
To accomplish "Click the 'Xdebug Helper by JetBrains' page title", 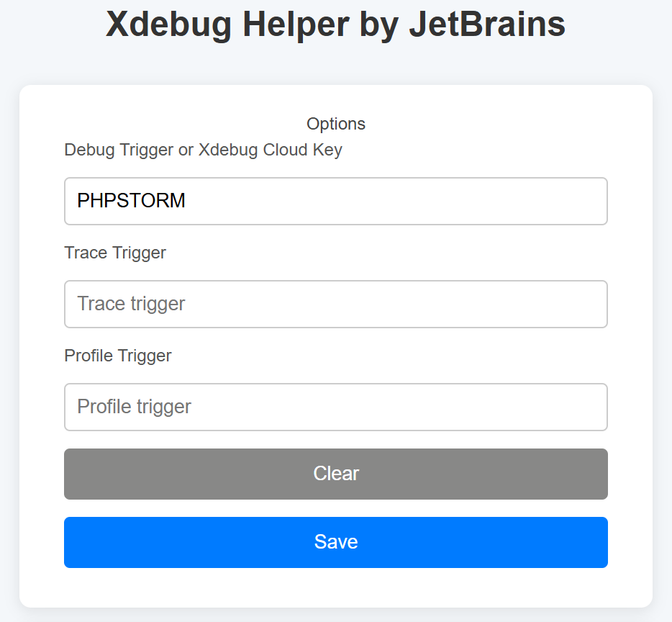I will pos(335,25).
